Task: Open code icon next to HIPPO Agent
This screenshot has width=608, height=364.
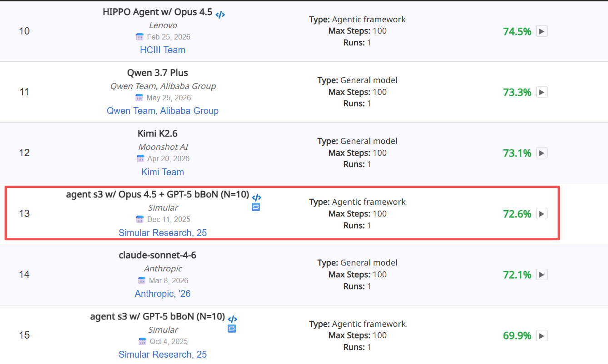Action: 220,15
